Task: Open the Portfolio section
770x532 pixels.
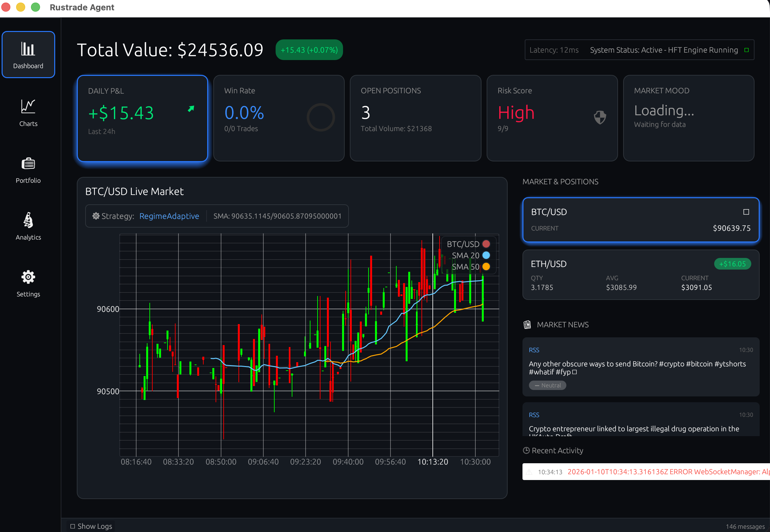Action: point(28,170)
